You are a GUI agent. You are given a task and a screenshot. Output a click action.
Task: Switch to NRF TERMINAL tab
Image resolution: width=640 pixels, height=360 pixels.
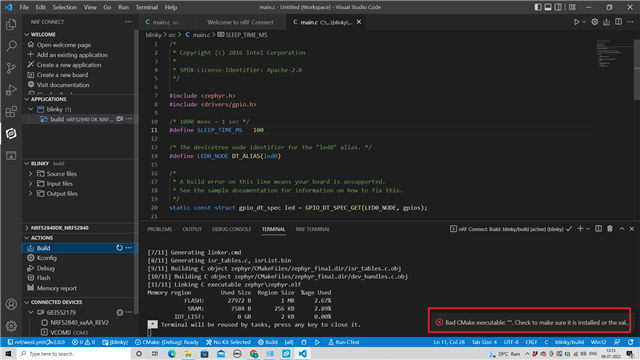click(x=313, y=229)
